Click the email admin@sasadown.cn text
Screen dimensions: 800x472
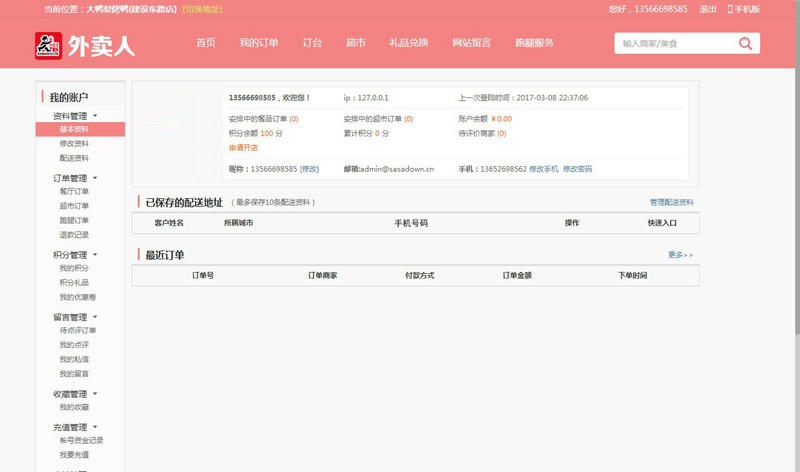coord(396,169)
